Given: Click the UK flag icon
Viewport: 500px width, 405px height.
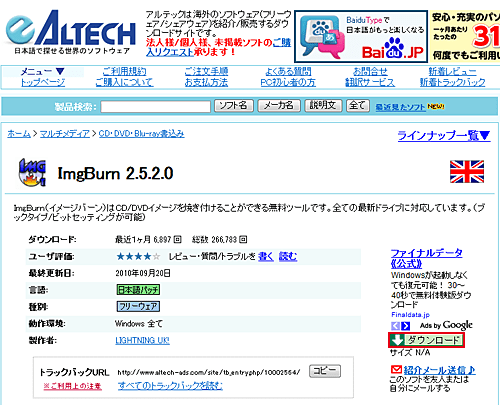Looking at the screenshot, I should (x=467, y=172).
